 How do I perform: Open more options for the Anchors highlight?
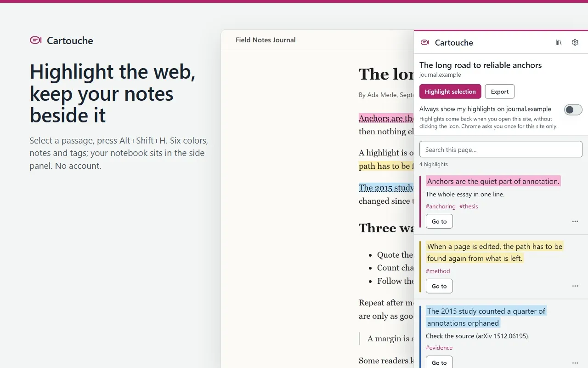pos(575,221)
